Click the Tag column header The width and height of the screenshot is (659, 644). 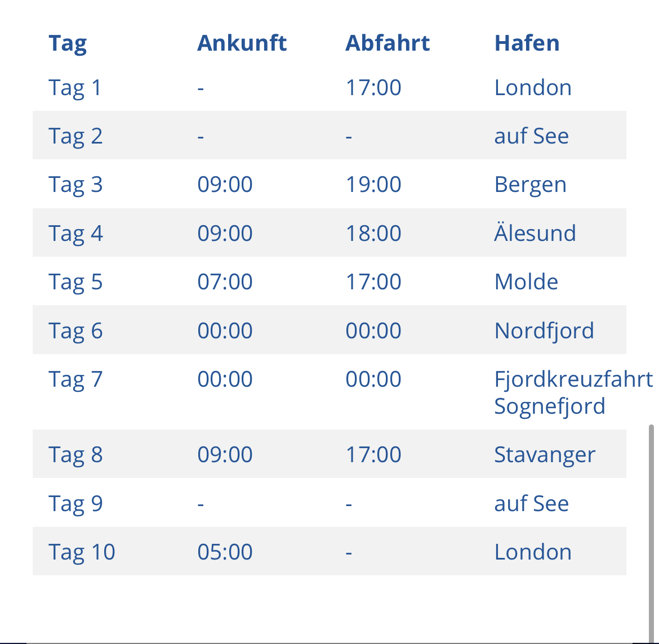pos(68,43)
